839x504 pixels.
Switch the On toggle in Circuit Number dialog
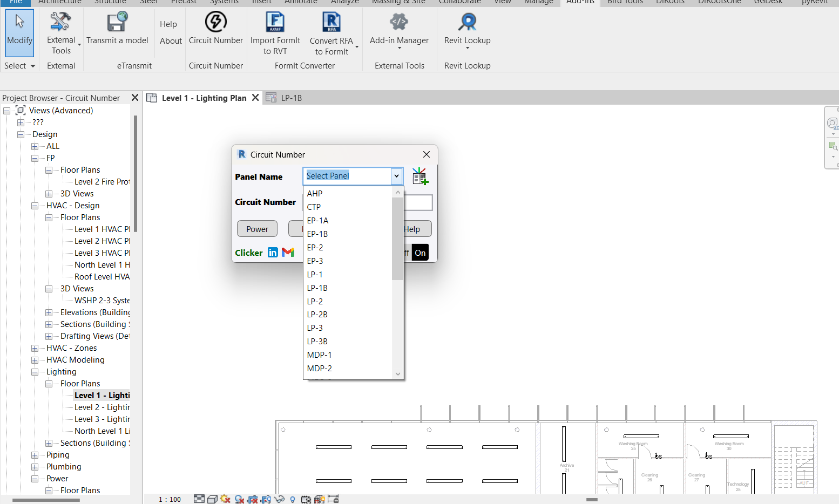(420, 253)
